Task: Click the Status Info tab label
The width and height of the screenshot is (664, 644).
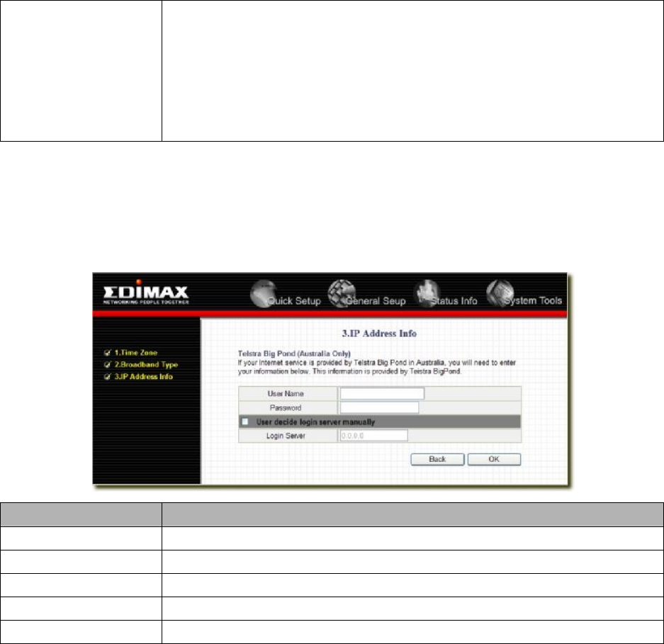Action: [454, 301]
